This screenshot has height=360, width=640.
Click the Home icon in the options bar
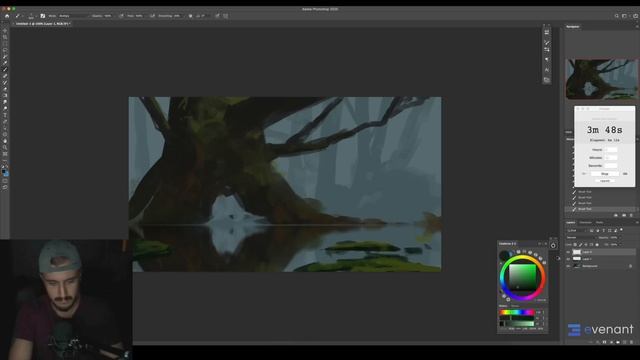tap(7, 16)
